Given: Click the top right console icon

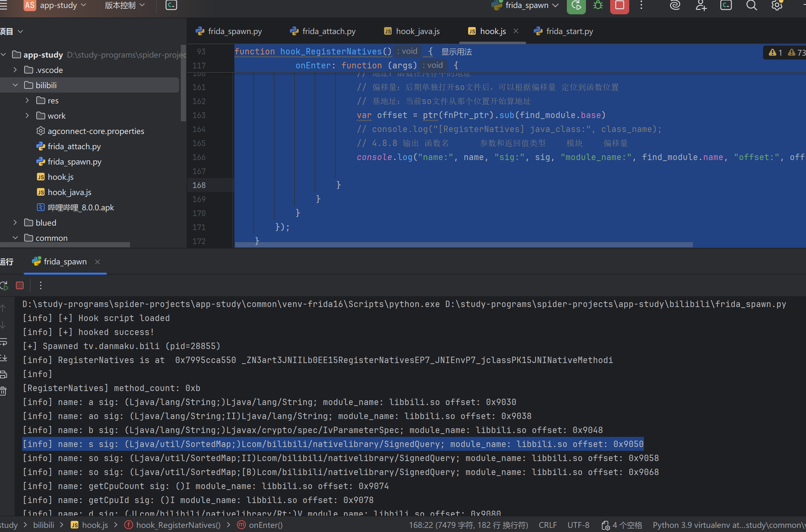Looking at the screenshot, I should pyautogui.click(x=726, y=5).
